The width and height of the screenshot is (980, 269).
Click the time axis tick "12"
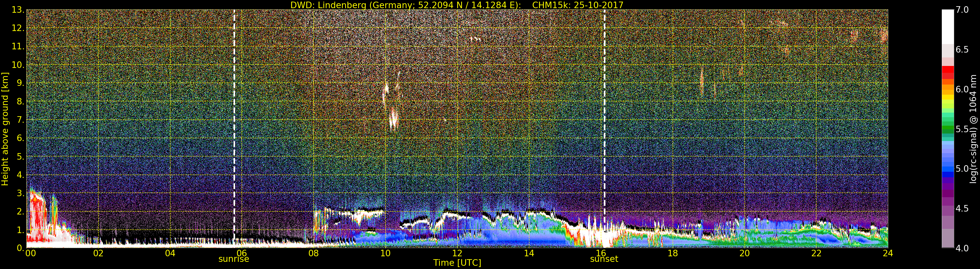tap(457, 253)
